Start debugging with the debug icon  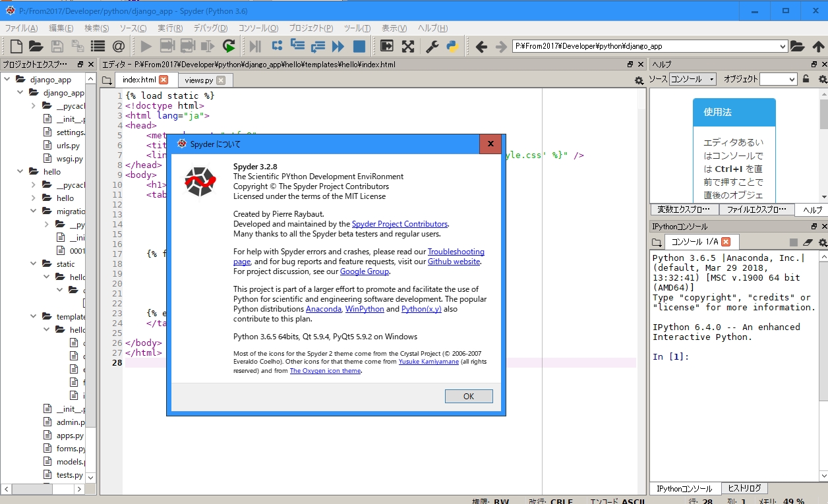256,46
